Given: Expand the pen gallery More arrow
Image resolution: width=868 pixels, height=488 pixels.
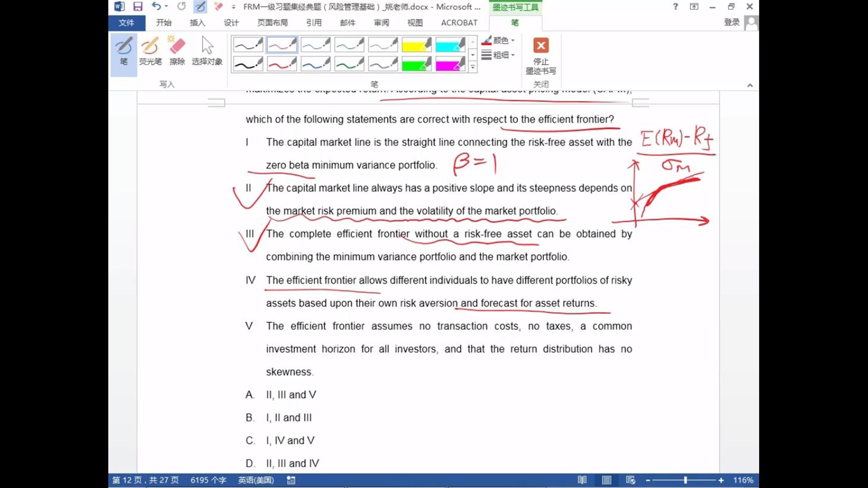Looking at the screenshot, I should pyautogui.click(x=473, y=67).
